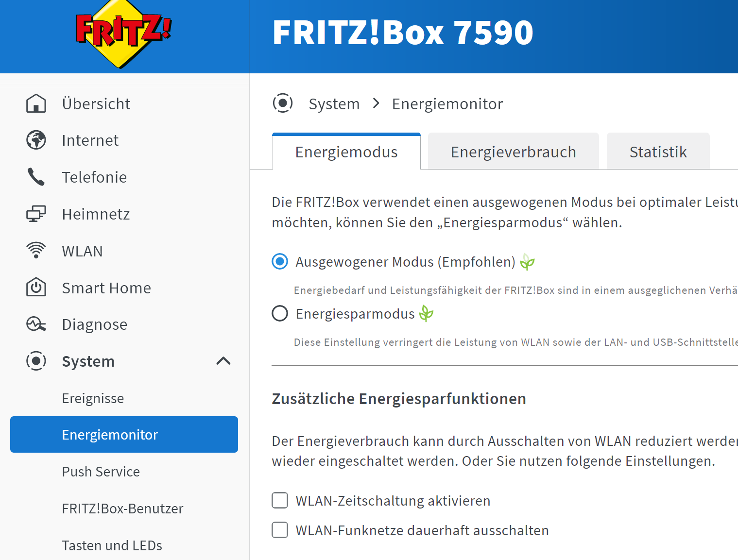The height and width of the screenshot is (560, 738).
Task: Click leaf icon next to Ausgewogener Modus
Action: (527, 262)
